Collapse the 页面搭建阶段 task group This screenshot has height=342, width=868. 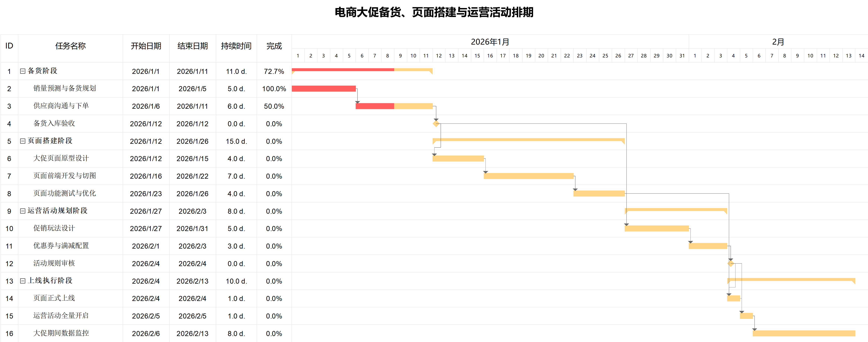click(x=23, y=141)
